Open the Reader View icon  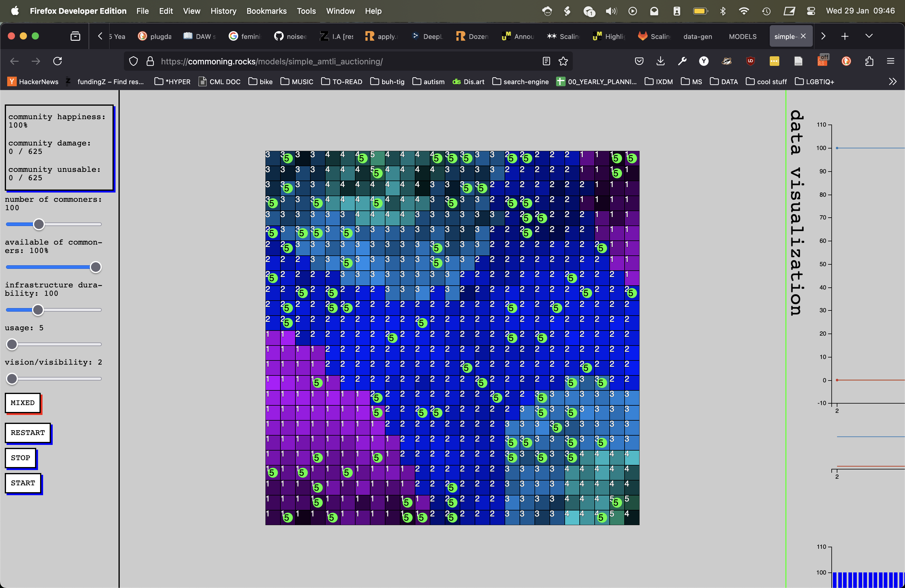tap(546, 61)
